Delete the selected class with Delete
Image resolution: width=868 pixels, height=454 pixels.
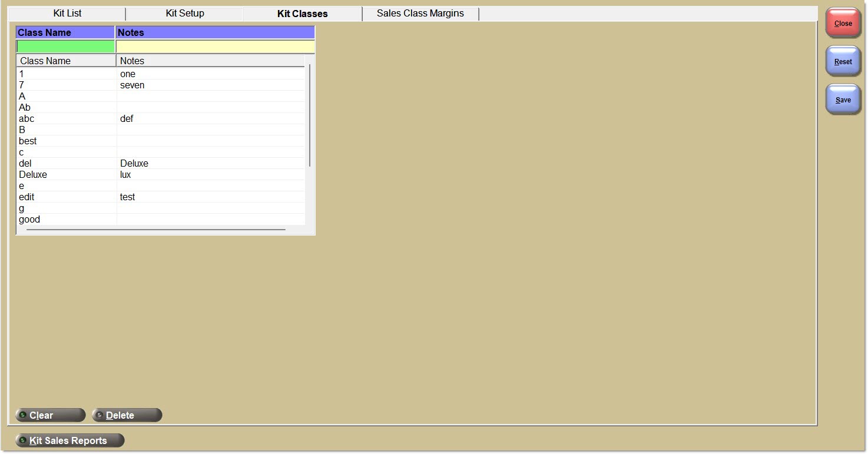pyautogui.click(x=127, y=415)
